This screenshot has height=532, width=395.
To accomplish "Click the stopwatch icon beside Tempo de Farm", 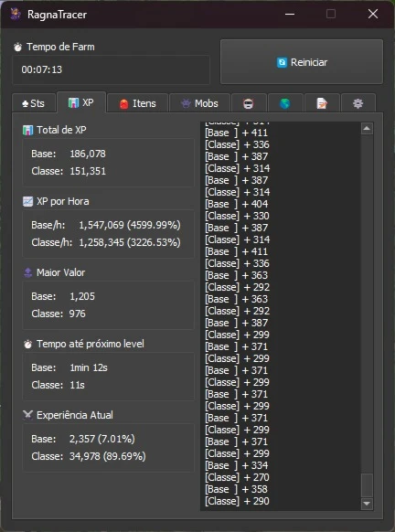I will click(17, 47).
